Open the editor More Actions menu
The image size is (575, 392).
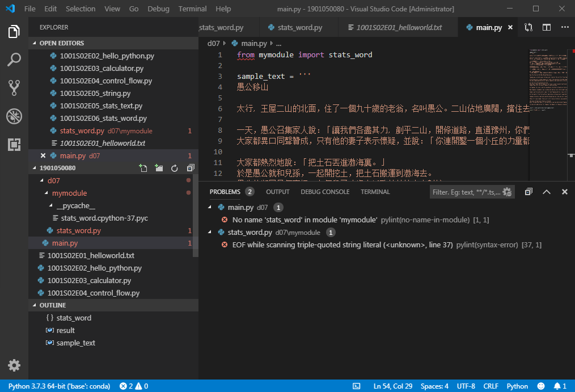[x=565, y=27]
